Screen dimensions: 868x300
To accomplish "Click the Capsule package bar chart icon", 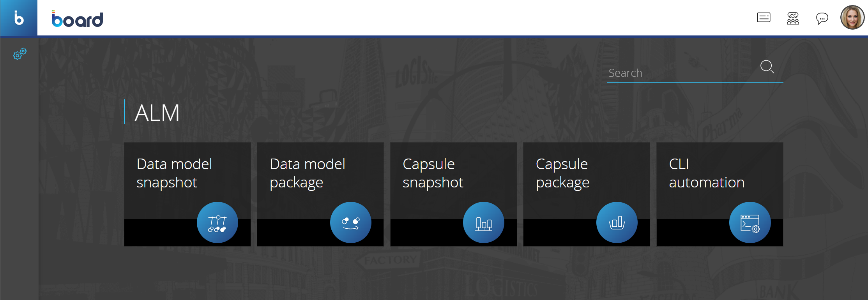I will (x=617, y=222).
